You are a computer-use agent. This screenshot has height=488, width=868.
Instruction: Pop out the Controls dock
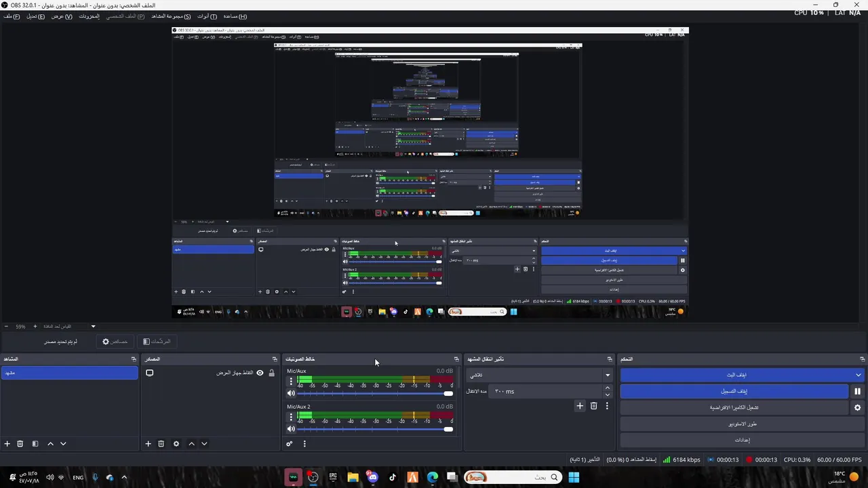pyautogui.click(x=863, y=359)
